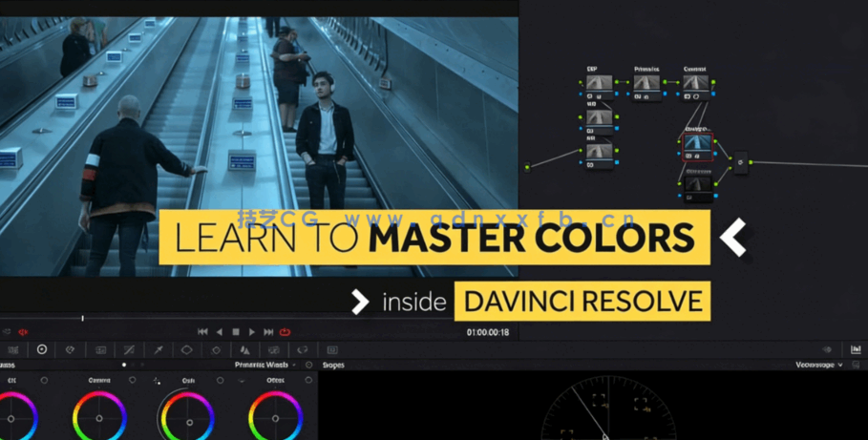Reset the Gamma wheel
Screen dimensions: 868x440
tap(133, 380)
